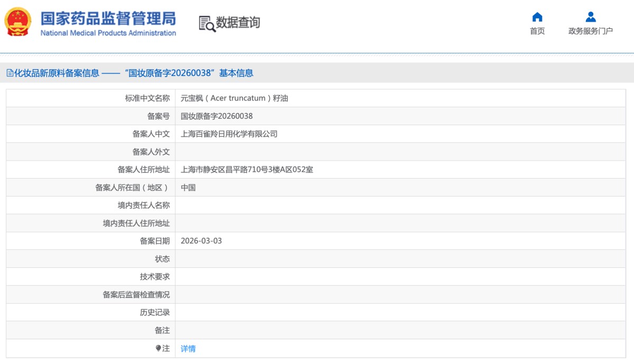Click the 首页 homepage label
The width and height of the screenshot is (634, 364).
(537, 30)
